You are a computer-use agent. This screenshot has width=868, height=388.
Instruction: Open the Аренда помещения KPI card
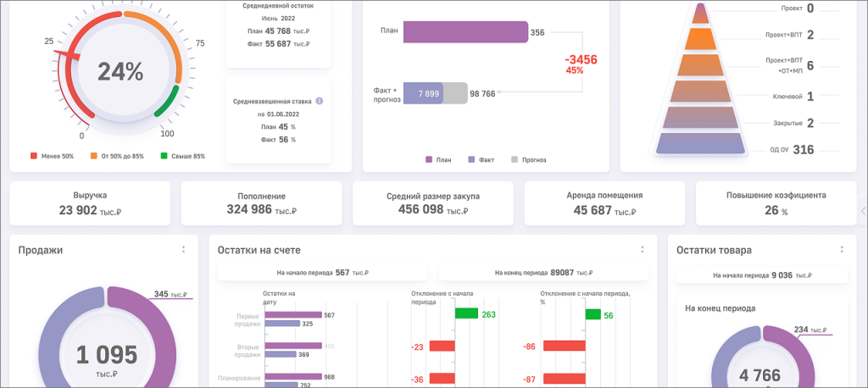click(604, 203)
